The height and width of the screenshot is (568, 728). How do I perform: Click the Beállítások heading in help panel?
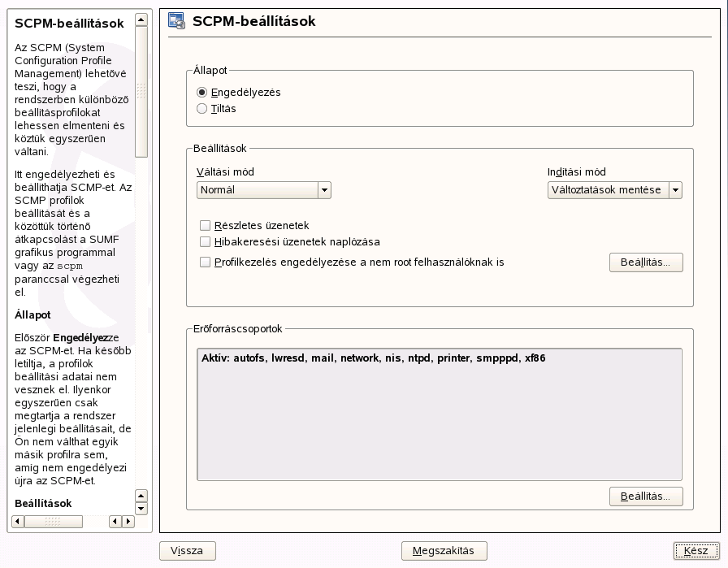[43, 504]
